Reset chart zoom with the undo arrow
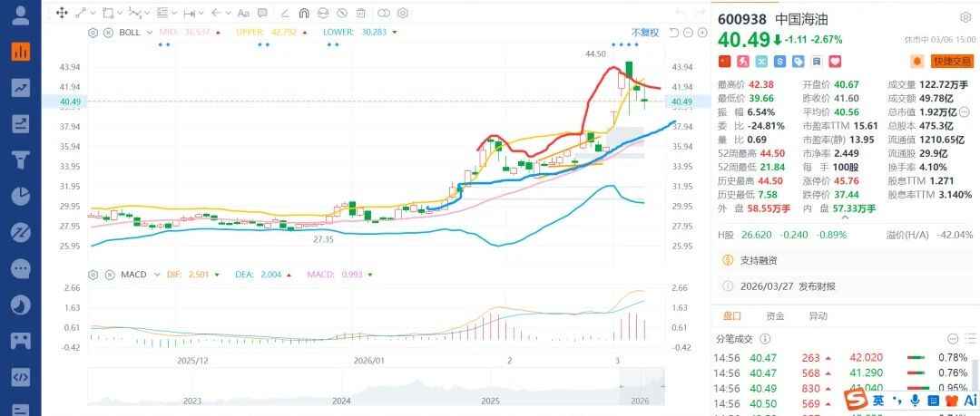This screenshot has width=980, height=416. point(673,33)
